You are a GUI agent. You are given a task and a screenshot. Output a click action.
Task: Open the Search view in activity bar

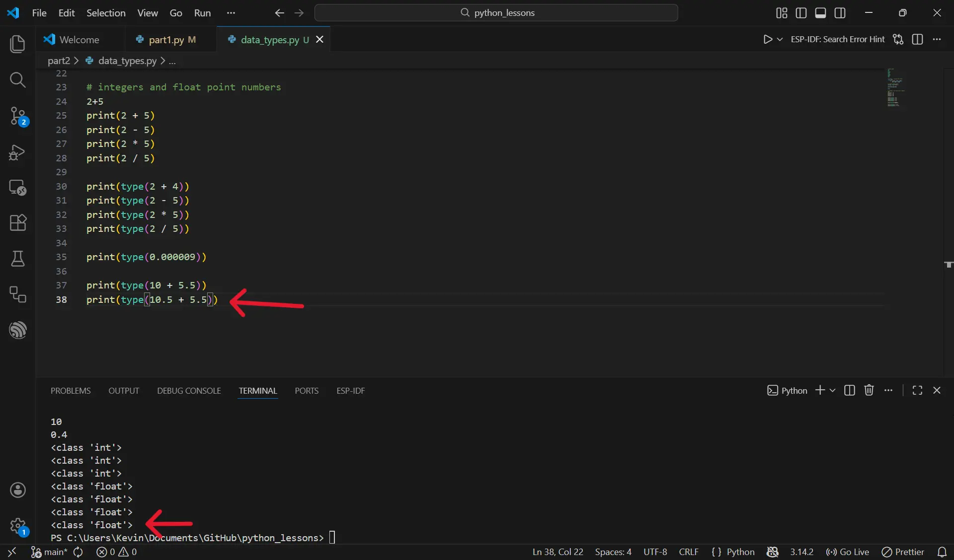tap(18, 80)
